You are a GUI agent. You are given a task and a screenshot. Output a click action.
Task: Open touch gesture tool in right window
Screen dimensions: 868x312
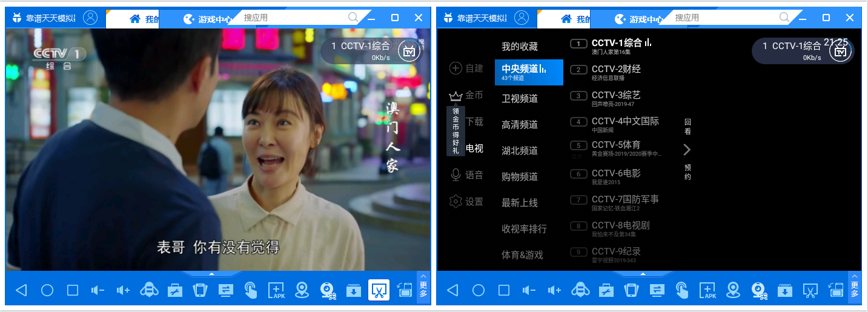pos(682,290)
